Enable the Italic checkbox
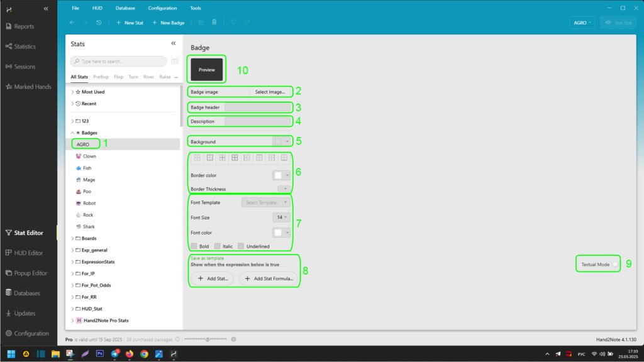 [x=218, y=246]
